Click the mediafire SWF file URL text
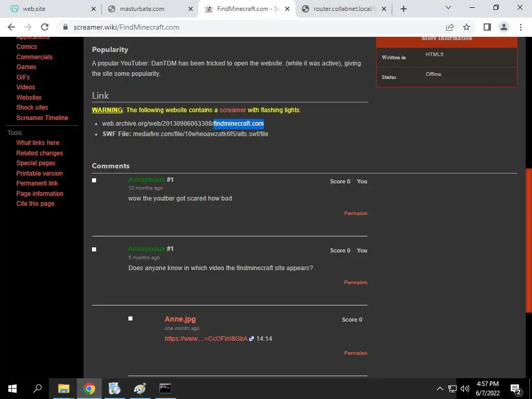Screen dimensions: 532x399 [x=201, y=134]
